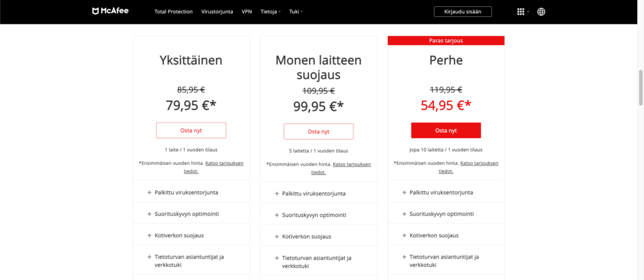Open the apps grid icon

pyautogui.click(x=521, y=11)
